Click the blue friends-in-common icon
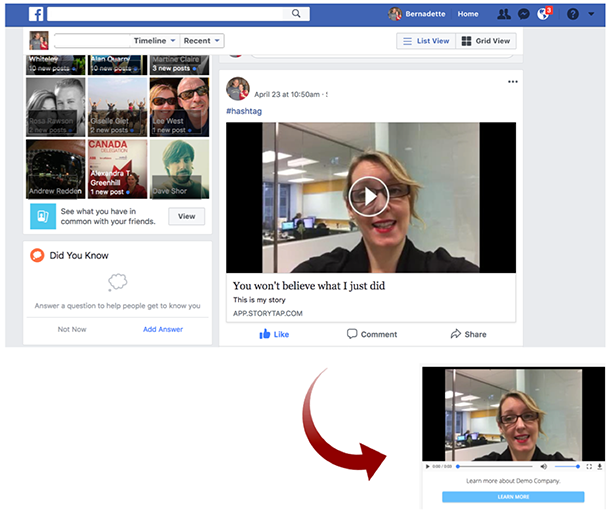Image resolution: width=611 pixels, height=518 pixels. (x=43, y=216)
